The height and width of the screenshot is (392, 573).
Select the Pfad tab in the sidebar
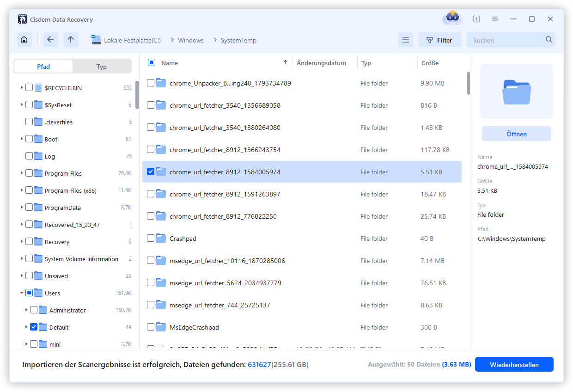(43, 66)
